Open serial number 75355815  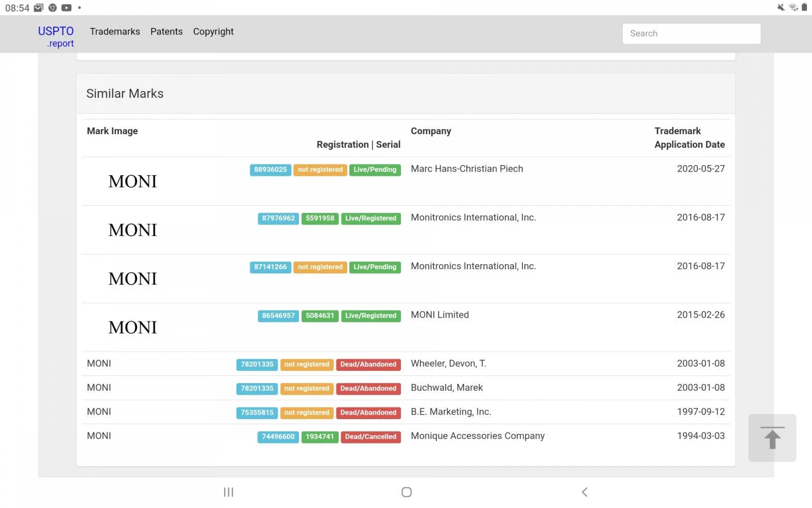257,412
